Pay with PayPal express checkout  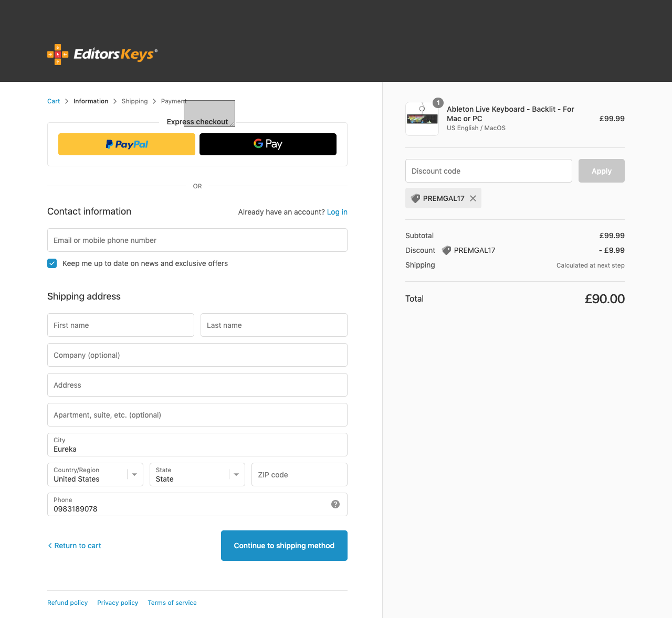[127, 144]
